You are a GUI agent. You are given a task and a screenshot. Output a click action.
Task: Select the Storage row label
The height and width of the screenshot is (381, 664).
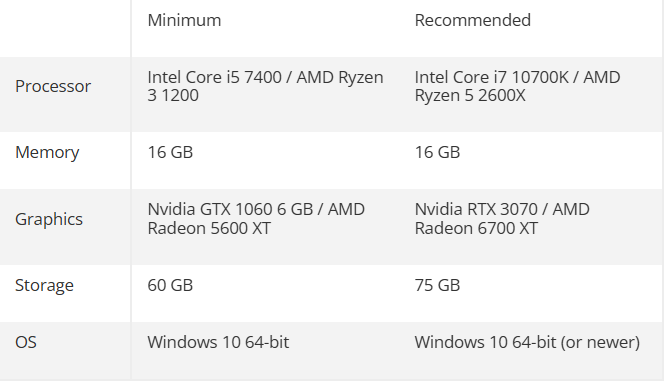[44, 285]
